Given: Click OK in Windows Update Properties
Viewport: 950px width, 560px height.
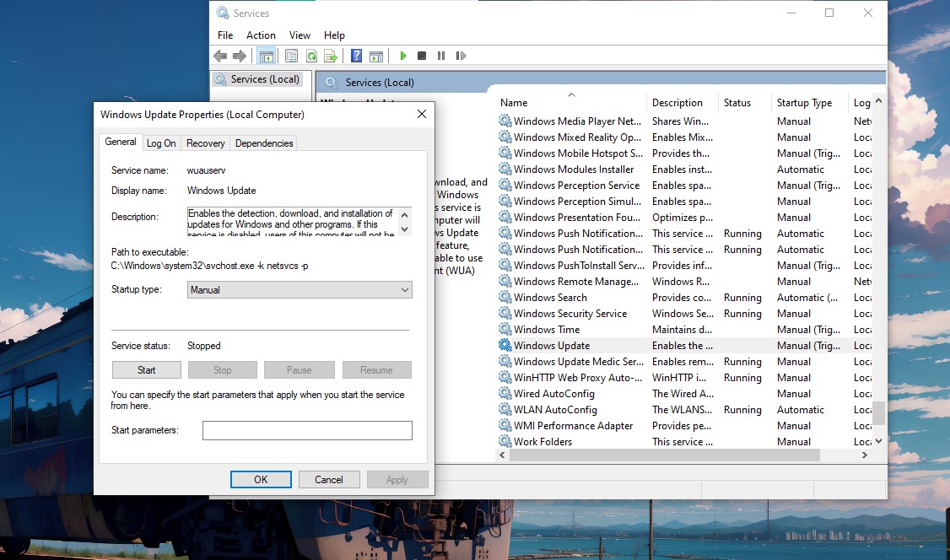Looking at the screenshot, I should click(261, 480).
